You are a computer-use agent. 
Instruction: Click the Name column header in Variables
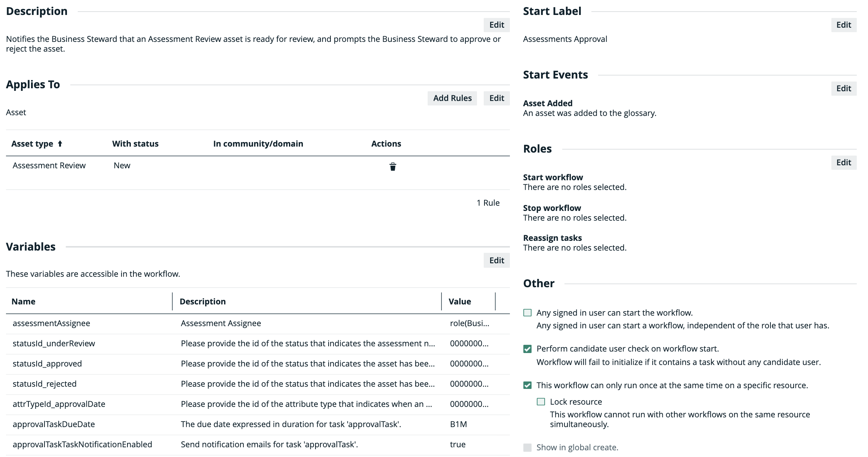coord(23,301)
